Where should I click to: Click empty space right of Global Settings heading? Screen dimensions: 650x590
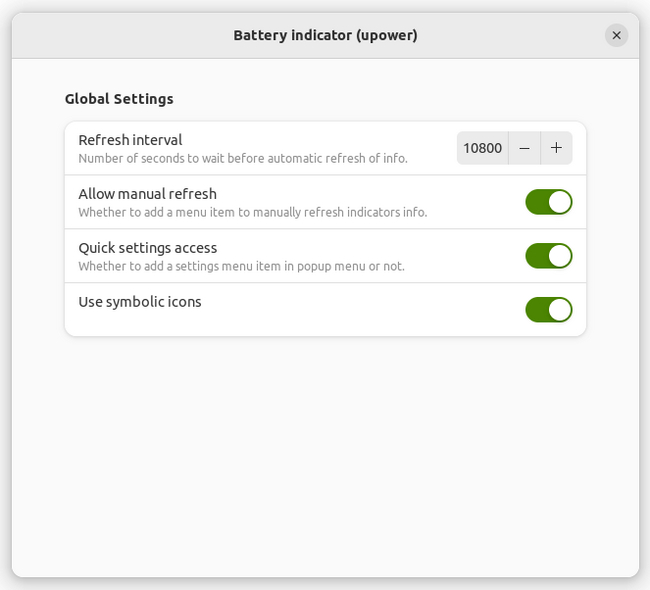point(380,99)
